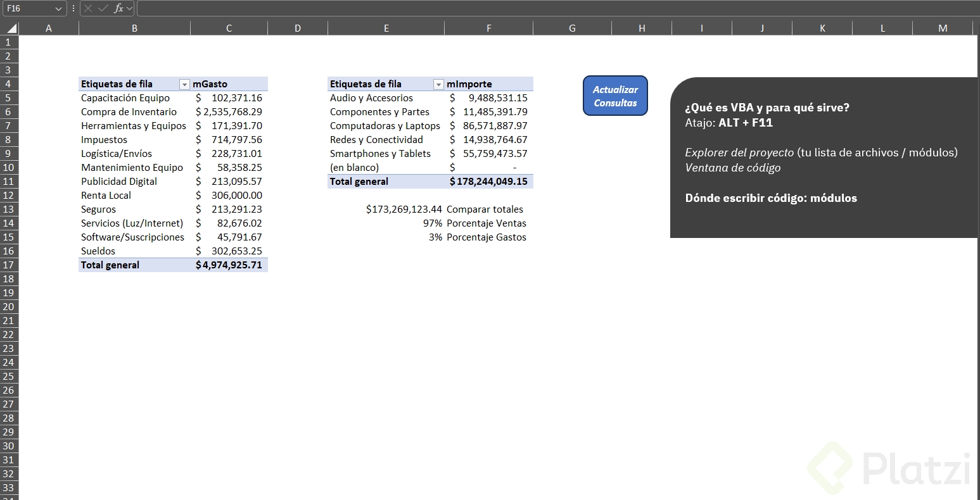Select the 3% cell

[386, 237]
